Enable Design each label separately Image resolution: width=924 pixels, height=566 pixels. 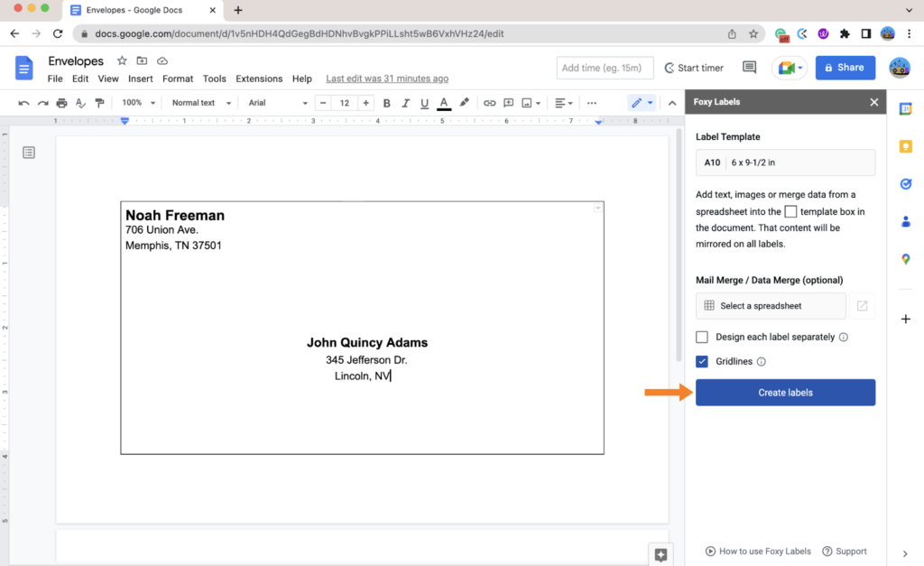tap(701, 337)
